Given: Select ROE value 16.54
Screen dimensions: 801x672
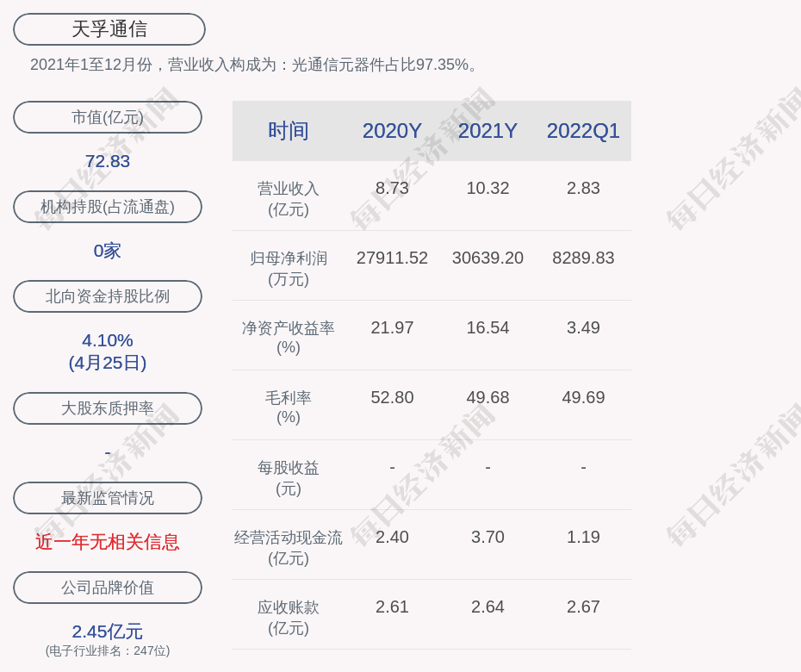Looking at the screenshot, I should pos(487,327).
